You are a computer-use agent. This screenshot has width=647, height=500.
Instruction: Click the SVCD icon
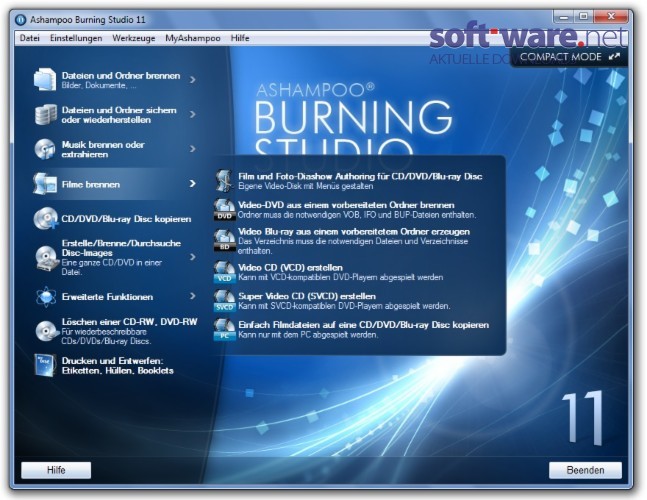224,300
